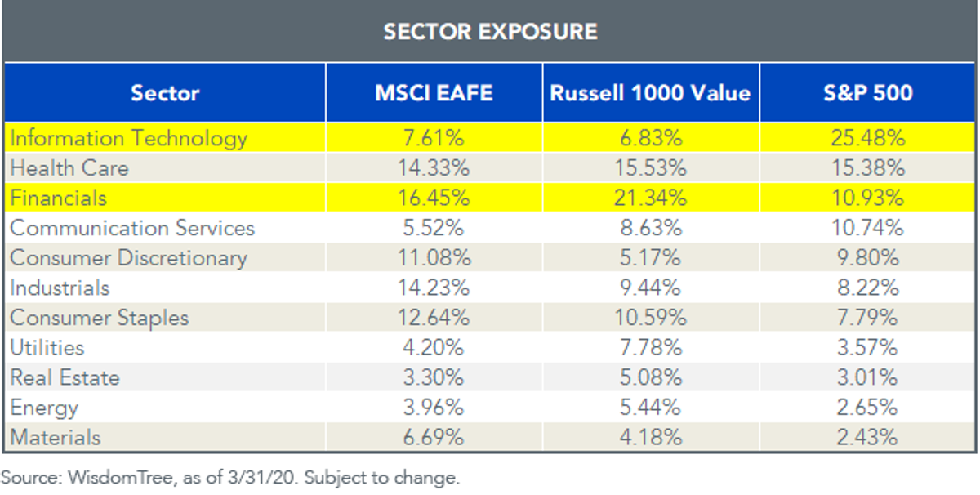
Task: Select the Consumer Discretionary row label
Action: [x=128, y=258]
